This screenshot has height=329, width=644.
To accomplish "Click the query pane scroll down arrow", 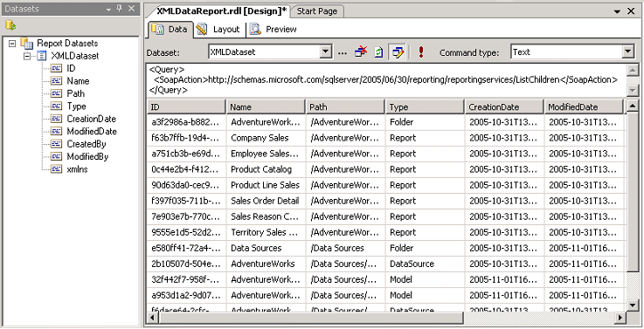I will click(x=633, y=90).
